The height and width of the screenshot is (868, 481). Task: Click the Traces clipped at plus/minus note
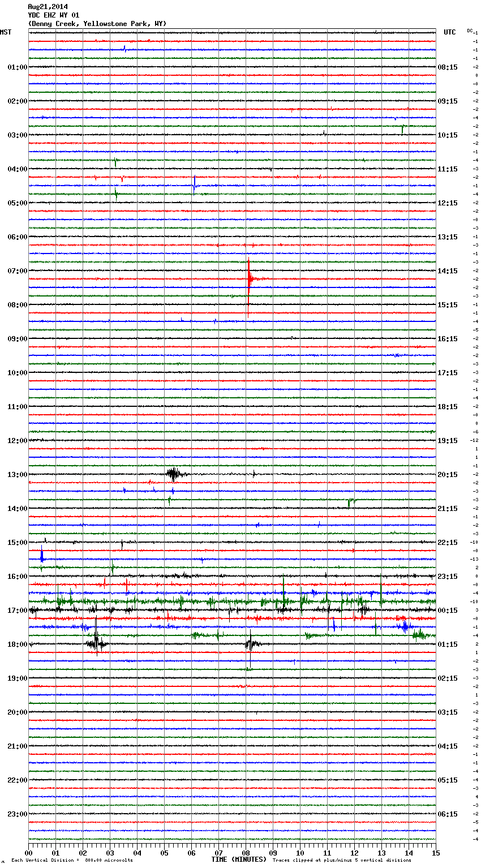(342, 860)
